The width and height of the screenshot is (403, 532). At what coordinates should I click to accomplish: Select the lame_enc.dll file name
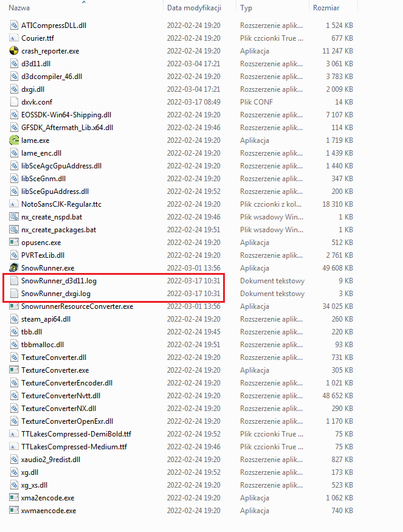tap(41, 153)
